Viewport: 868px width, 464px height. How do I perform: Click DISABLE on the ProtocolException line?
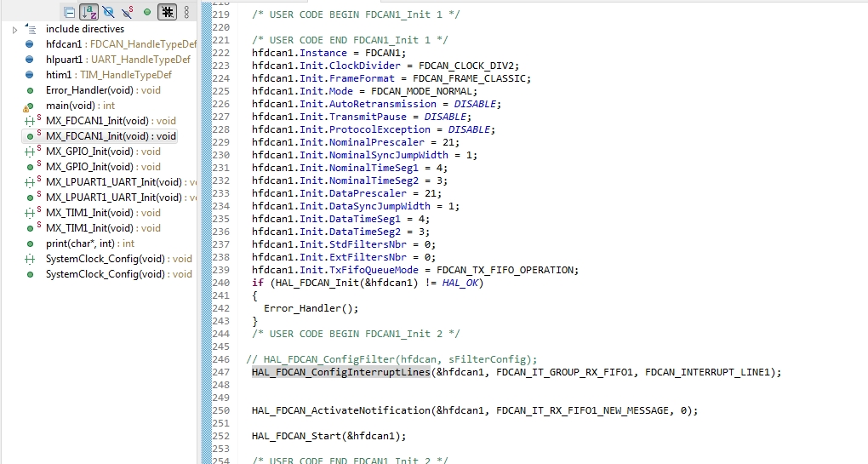[469, 129]
